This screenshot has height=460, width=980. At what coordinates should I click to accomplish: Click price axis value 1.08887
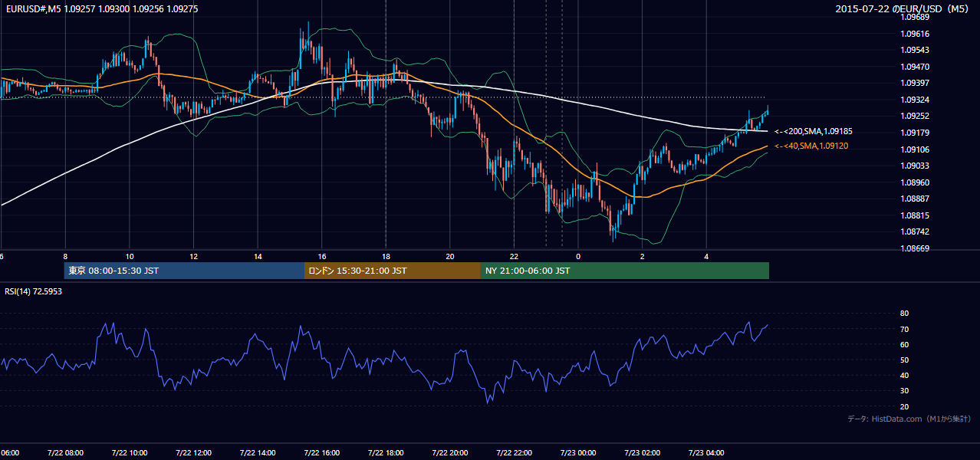tap(915, 199)
